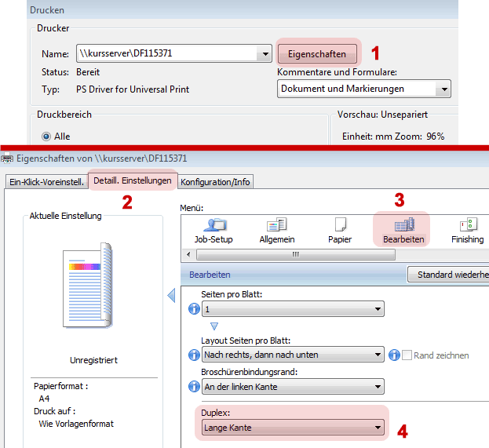Viewport: 489px width, 448px height.
Task: Open the printer Name dropdown
Action: click(264, 54)
